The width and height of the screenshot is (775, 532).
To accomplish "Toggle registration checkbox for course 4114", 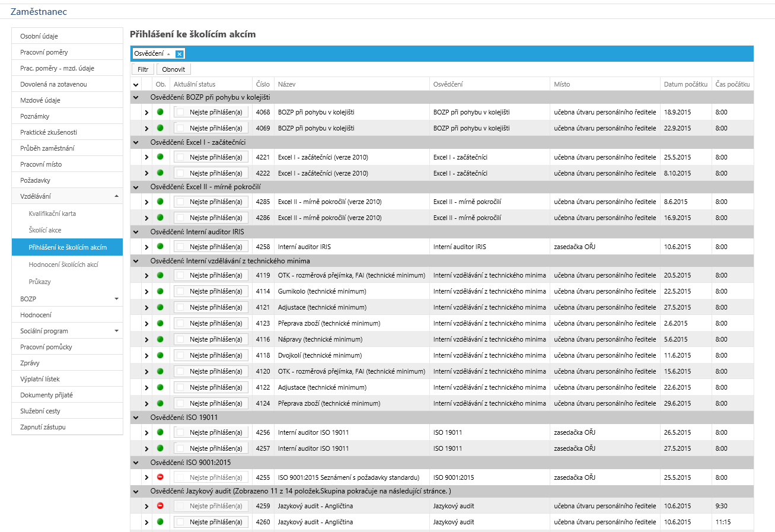I will [x=180, y=291].
